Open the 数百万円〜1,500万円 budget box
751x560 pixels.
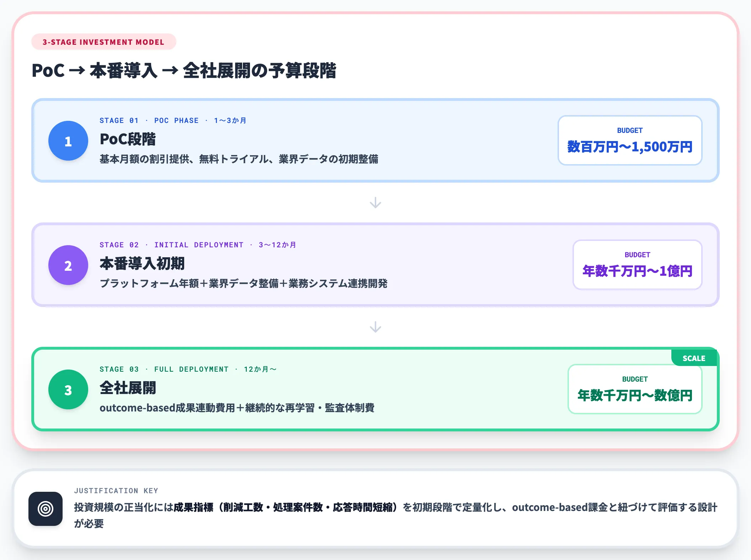point(630,140)
